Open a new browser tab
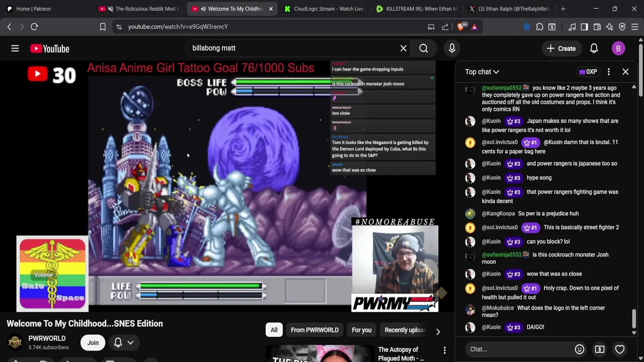644x362 pixels. 563,9
